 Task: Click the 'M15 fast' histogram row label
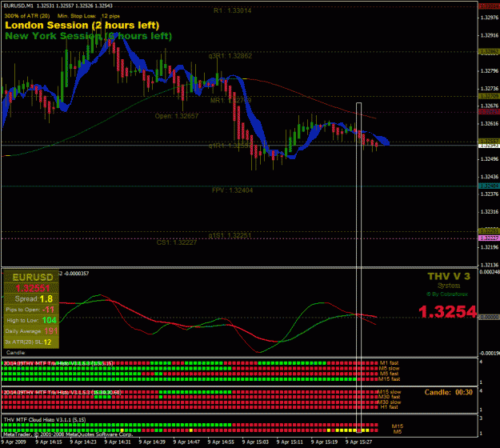coord(389,379)
